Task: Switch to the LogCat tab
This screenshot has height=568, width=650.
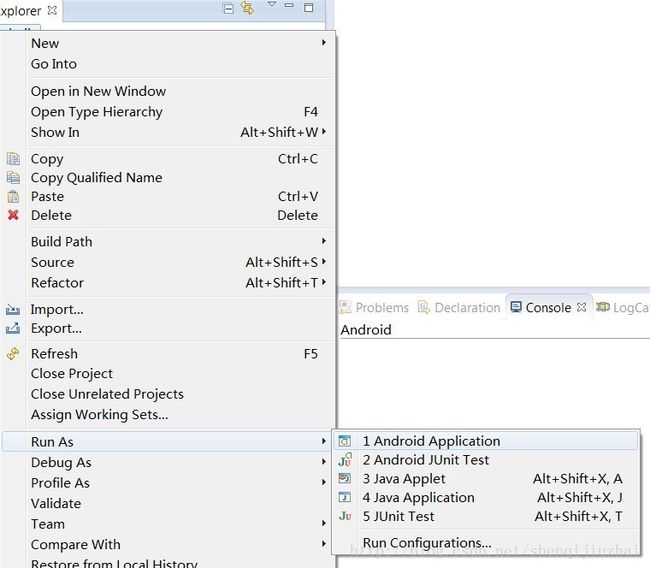Action: (x=622, y=307)
